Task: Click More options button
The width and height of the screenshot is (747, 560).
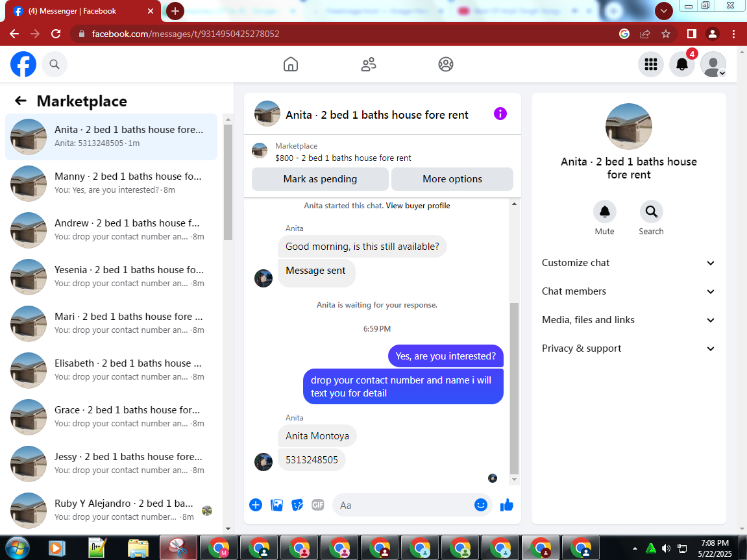Action: pyautogui.click(x=452, y=179)
